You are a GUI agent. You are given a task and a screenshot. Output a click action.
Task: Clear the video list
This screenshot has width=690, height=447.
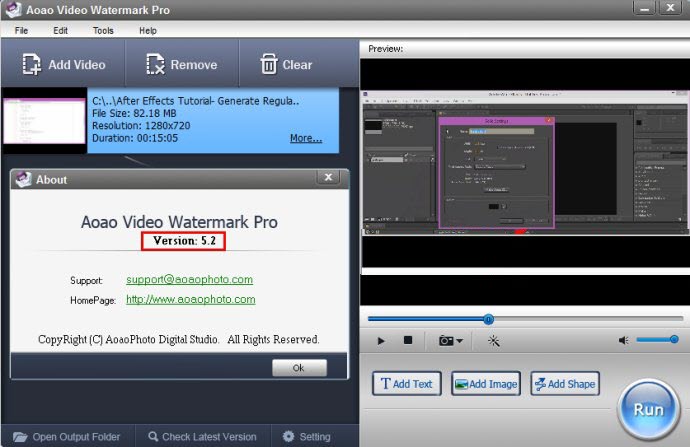286,64
